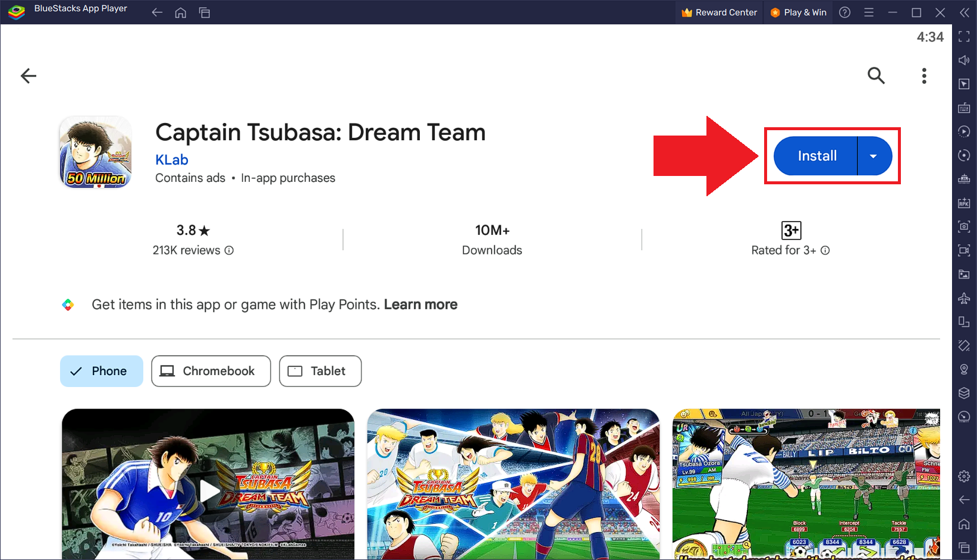Open the keyboard controls icon in sidebar
Image resolution: width=977 pixels, height=560 pixels.
click(x=965, y=108)
